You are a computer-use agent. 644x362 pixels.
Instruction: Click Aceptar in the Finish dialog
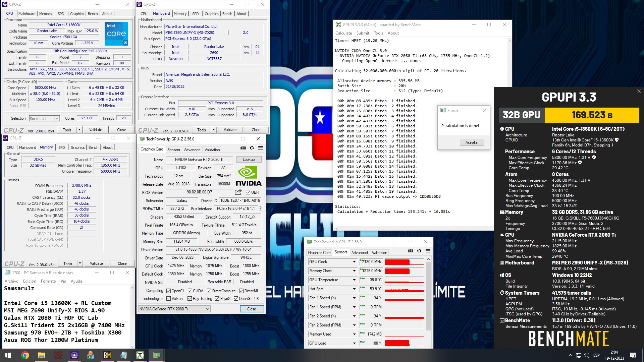[x=472, y=142]
